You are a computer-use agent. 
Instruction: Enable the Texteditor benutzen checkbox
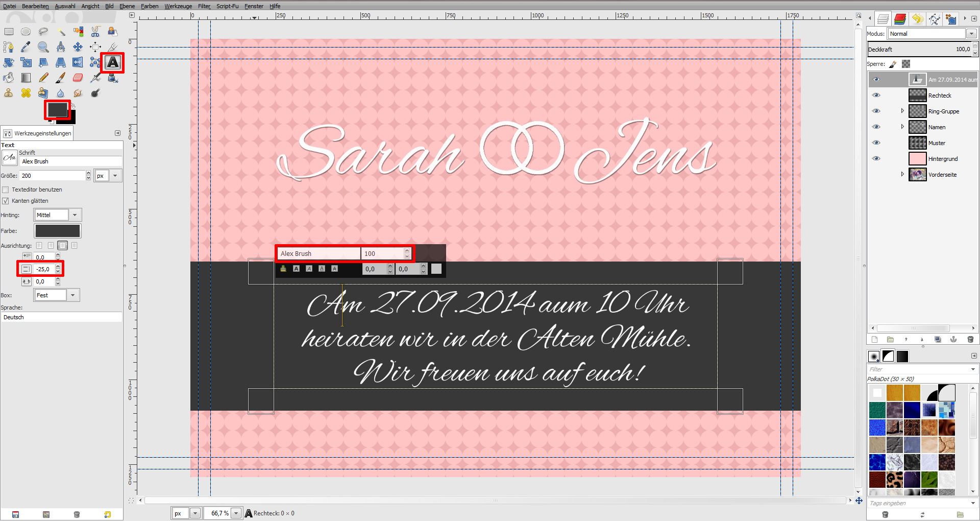pos(5,190)
